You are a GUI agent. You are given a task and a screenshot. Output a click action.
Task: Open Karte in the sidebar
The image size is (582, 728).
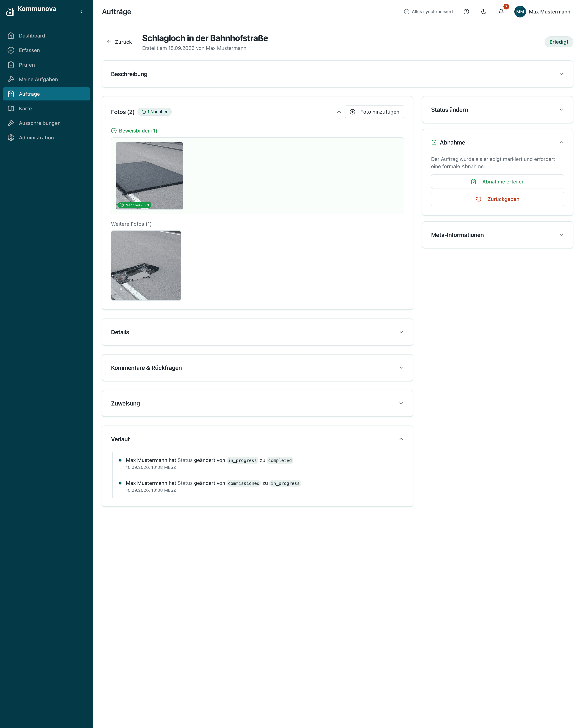click(x=47, y=108)
